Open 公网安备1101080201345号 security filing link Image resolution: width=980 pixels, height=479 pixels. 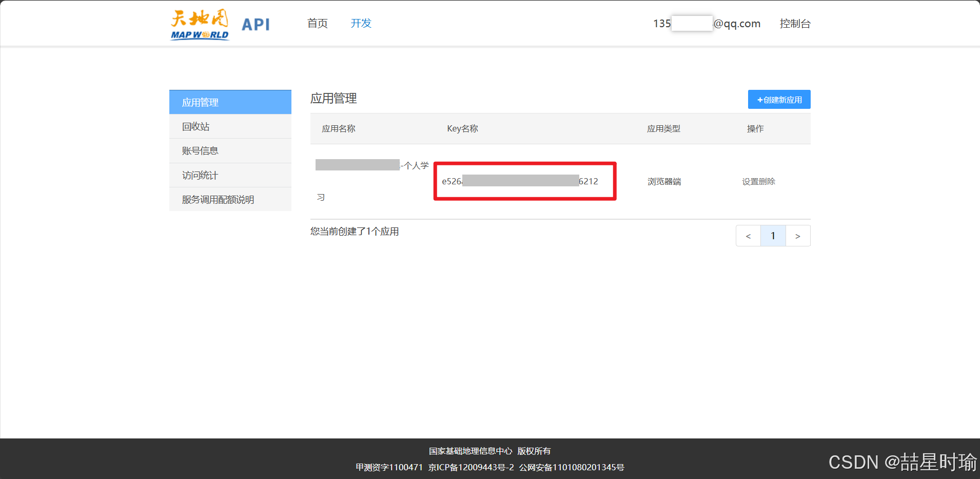[x=571, y=467]
